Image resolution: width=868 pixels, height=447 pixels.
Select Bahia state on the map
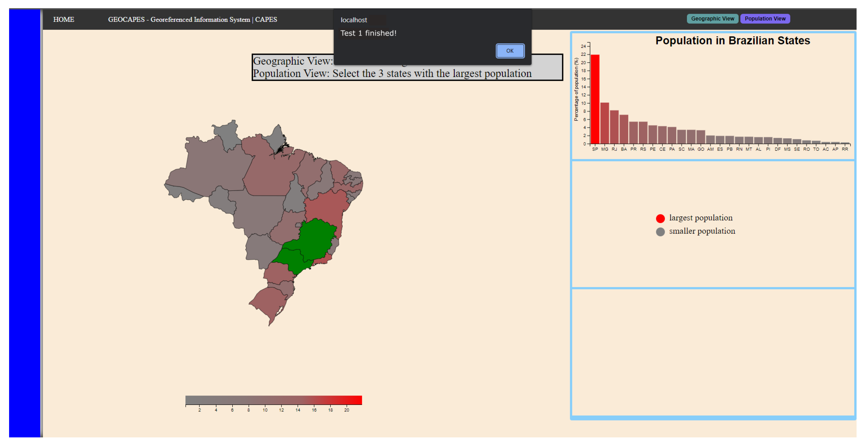[325, 207]
